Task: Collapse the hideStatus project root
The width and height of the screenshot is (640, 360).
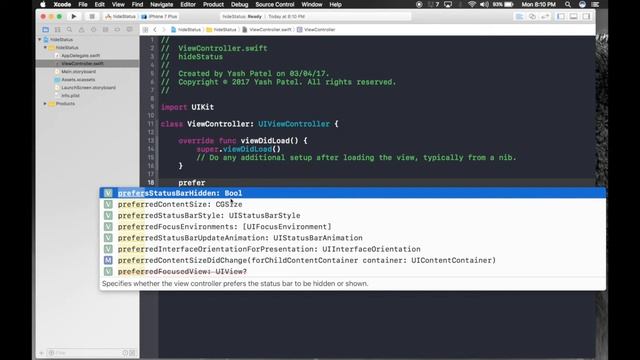Action: 40,40
